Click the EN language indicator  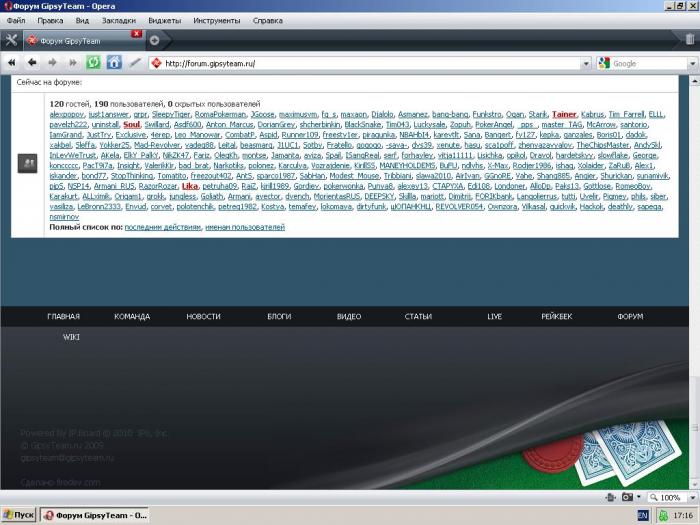click(643, 516)
